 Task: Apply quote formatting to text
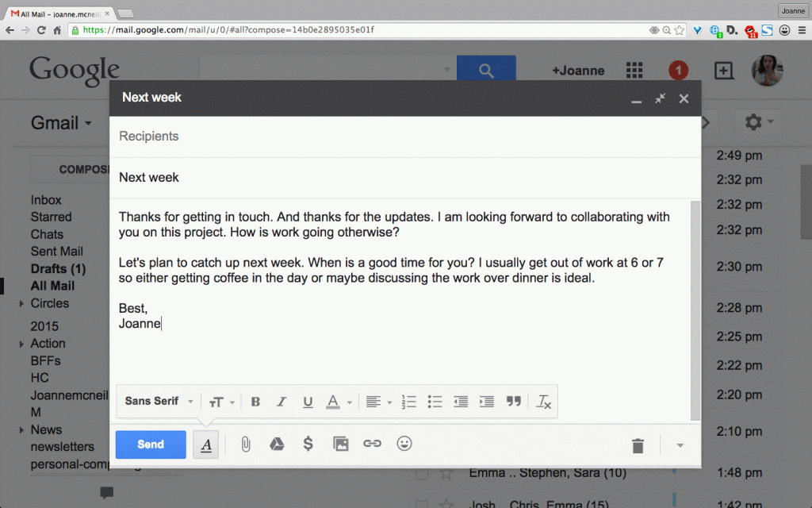point(513,401)
